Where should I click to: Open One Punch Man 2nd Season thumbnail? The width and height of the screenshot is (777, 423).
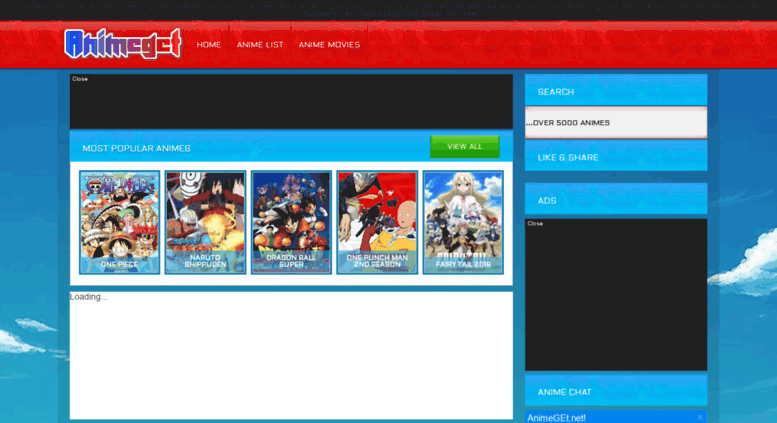[377, 222]
